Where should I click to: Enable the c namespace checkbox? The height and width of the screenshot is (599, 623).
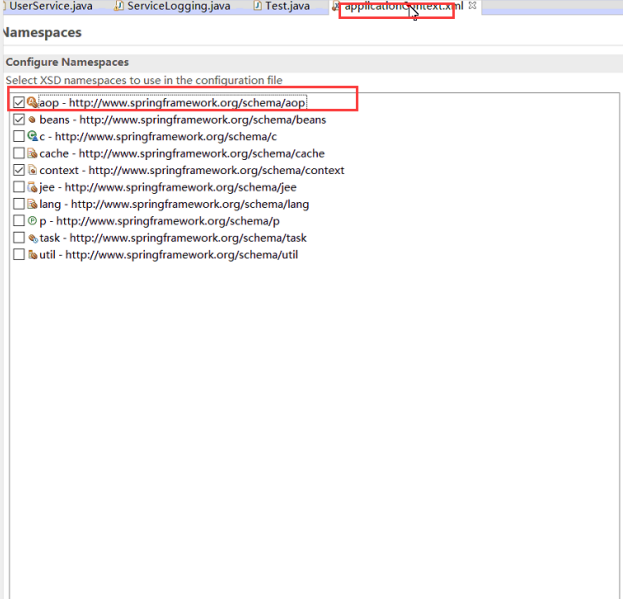tap(19, 136)
